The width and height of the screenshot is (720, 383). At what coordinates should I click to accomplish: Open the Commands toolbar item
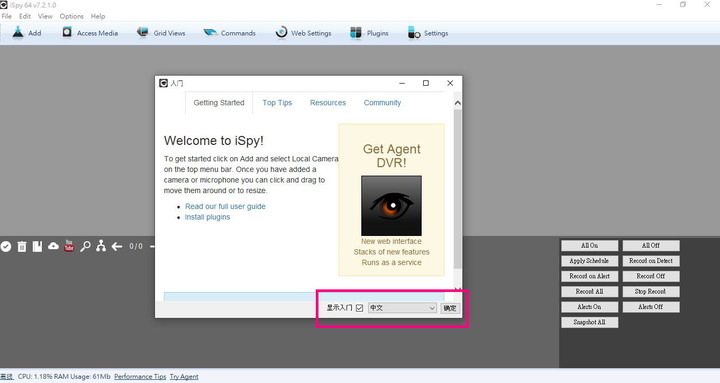(230, 33)
